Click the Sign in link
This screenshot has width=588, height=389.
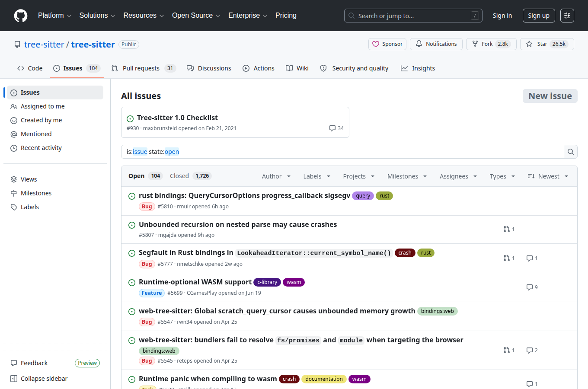[502, 16]
